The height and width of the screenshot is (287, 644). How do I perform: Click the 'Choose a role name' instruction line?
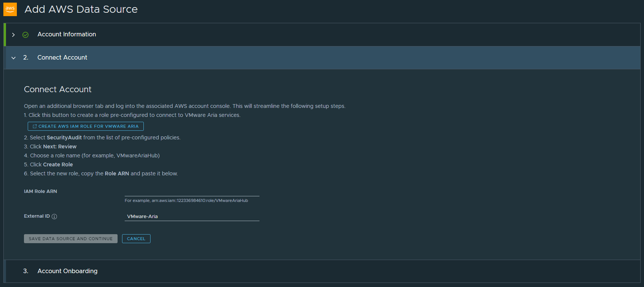tap(92, 155)
